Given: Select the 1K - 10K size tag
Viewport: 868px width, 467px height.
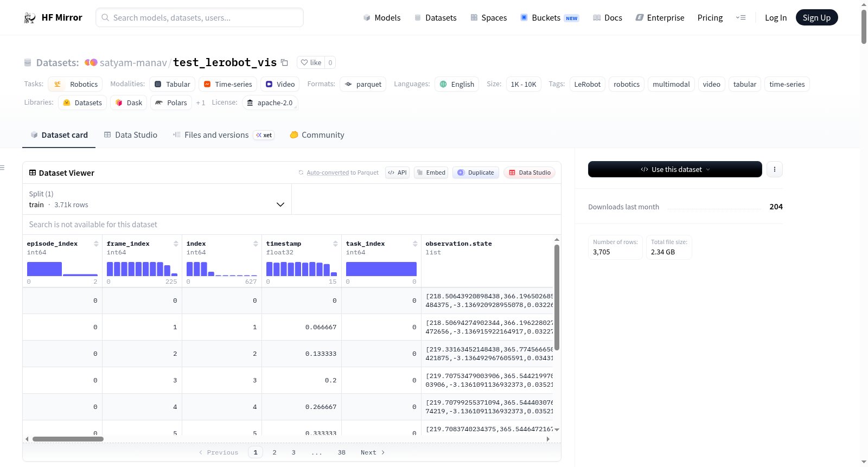Looking at the screenshot, I should tap(524, 84).
